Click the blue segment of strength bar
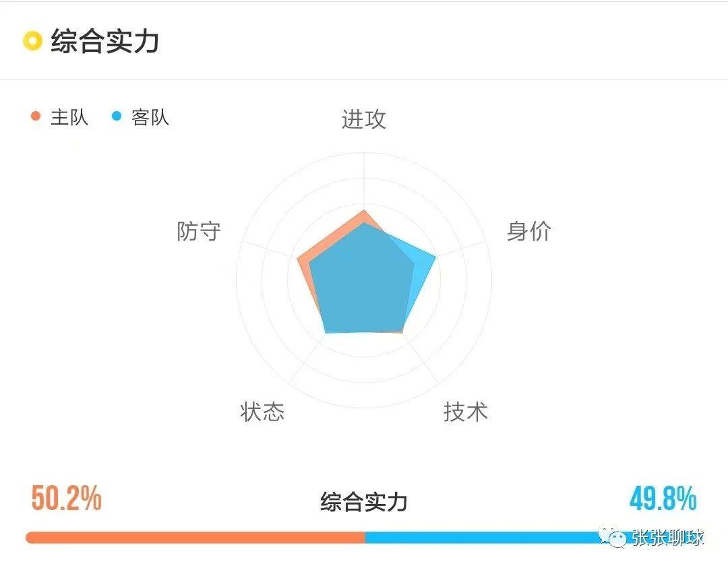The height and width of the screenshot is (570, 728). 483,538
